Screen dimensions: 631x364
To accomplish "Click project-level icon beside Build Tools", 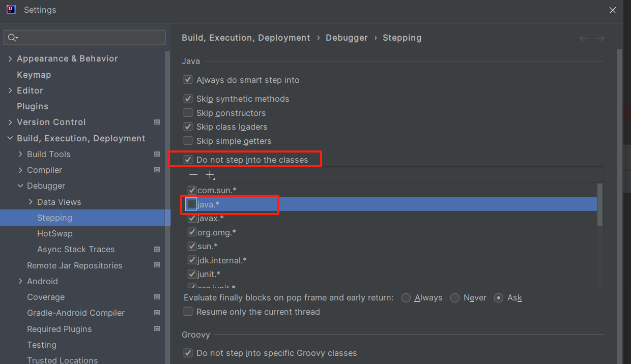I will pos(157,154).
